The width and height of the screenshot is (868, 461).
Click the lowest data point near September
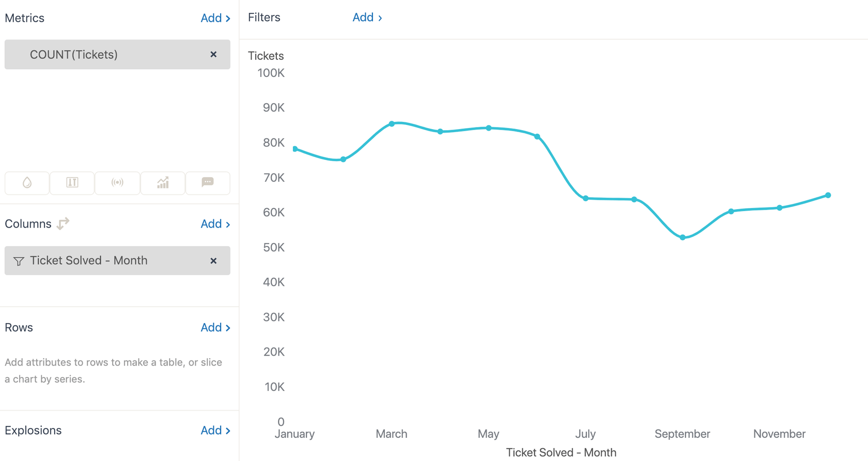683,237
